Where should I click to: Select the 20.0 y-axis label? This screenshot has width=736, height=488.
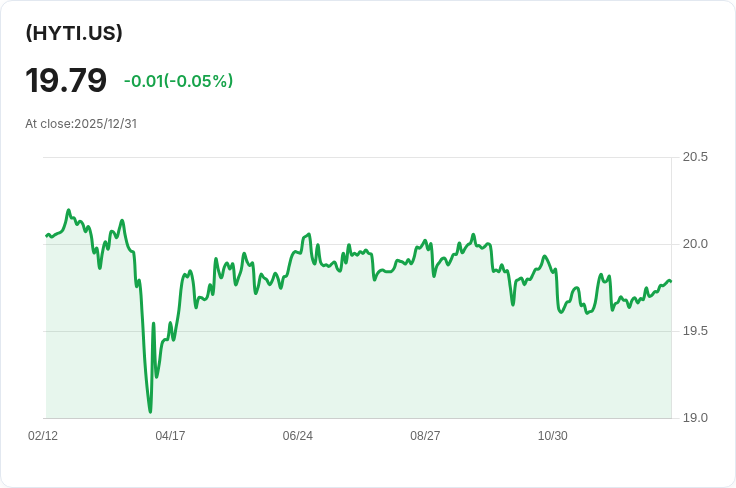click(695, 244)
